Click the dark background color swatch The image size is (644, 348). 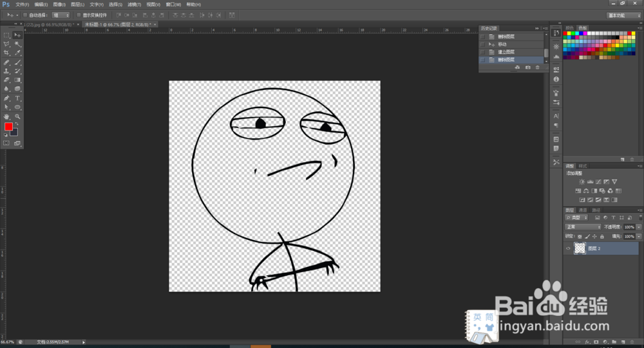[x=14, y=132]
